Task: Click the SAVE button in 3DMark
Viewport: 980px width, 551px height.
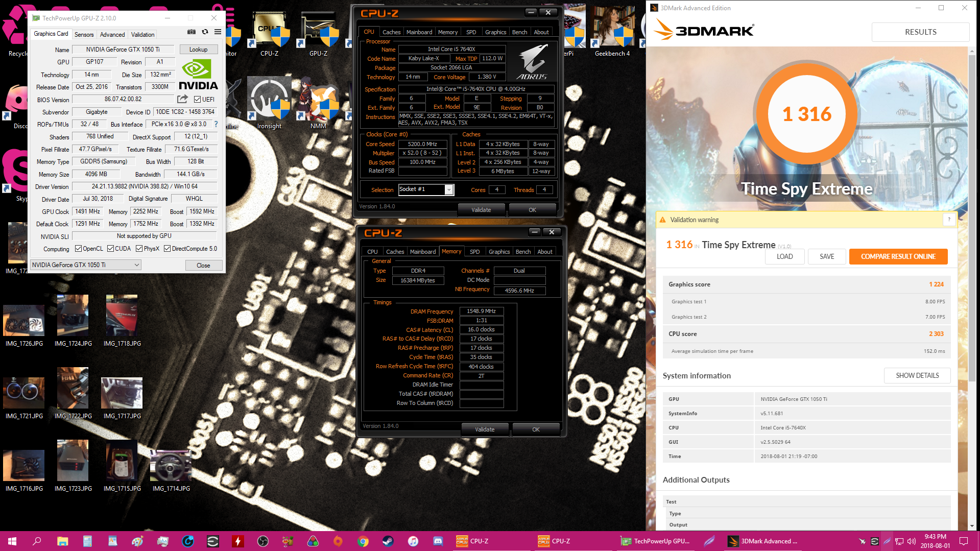Action: coord(827,256)
